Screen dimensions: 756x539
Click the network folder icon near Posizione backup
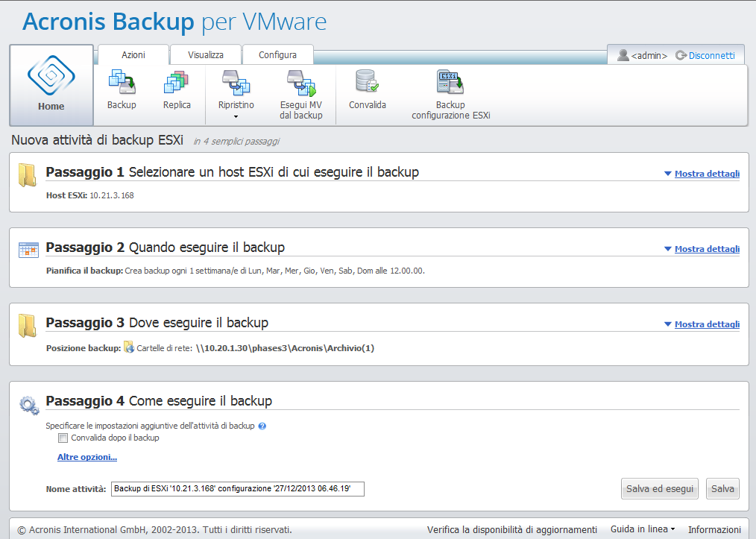[x=129, y=347]
